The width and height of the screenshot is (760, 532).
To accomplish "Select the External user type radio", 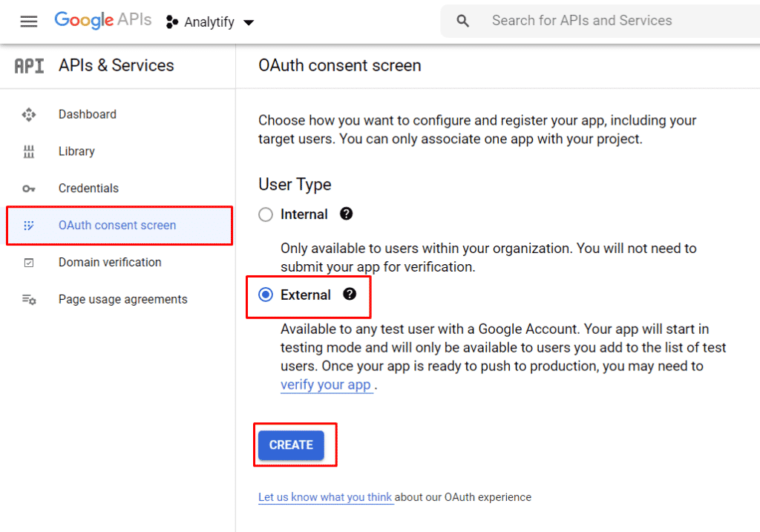I will pos(266,295).
